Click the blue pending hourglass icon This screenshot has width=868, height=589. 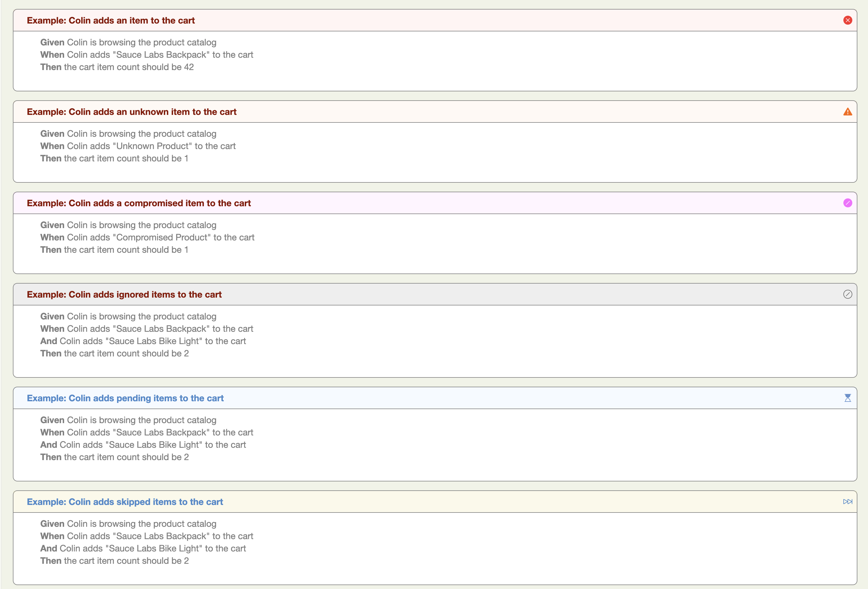848,398
